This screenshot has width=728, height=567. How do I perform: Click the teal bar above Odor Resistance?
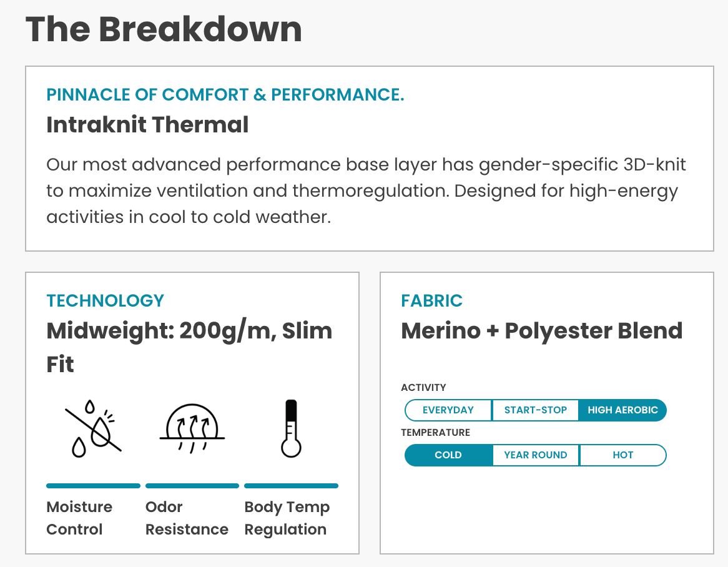(x=192, y=486)
